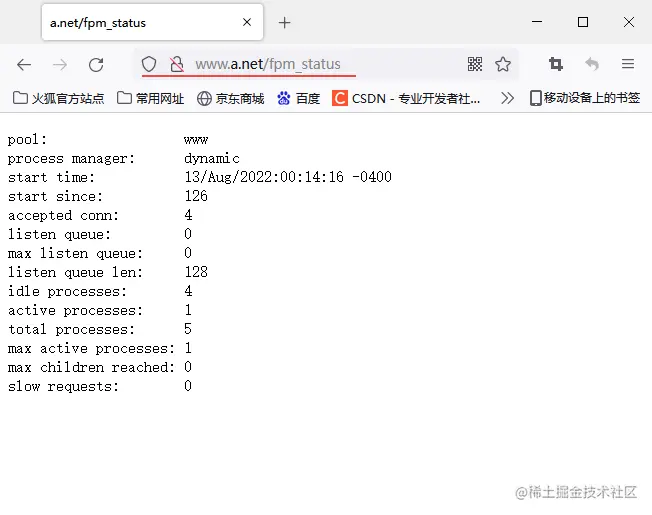Close the a.net/fpm_status tab

247,22
